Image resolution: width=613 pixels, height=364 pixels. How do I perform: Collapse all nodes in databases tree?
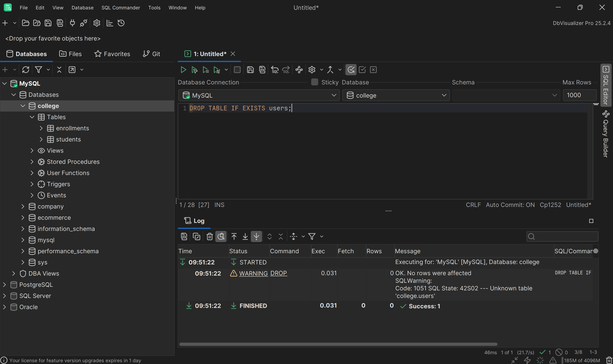point(59,70)
